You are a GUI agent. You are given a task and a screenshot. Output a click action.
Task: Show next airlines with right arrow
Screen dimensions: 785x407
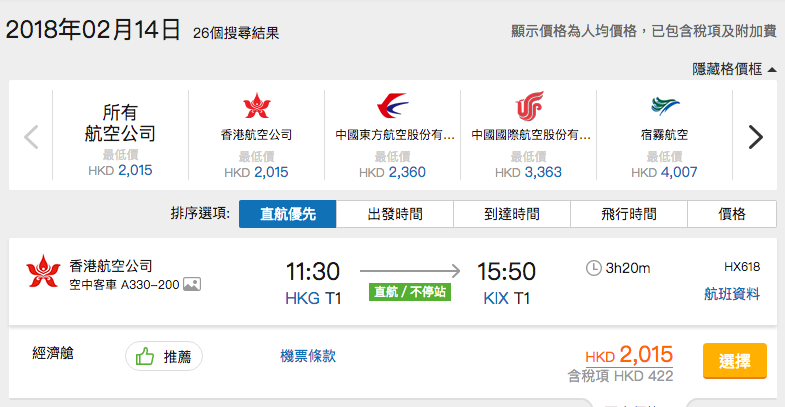[755, 137]
